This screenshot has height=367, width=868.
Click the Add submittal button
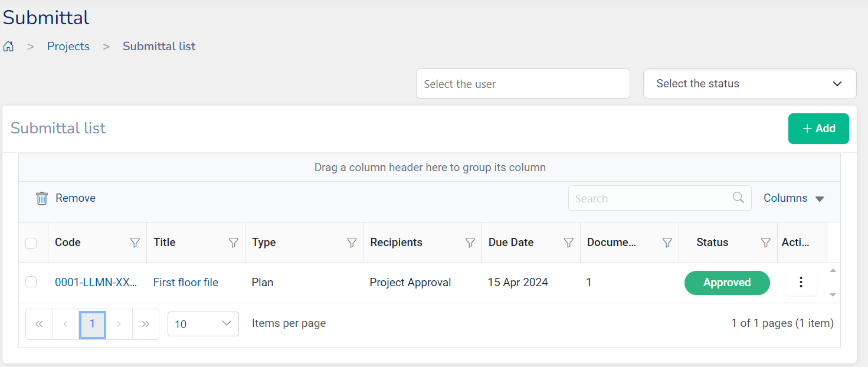pyautogui.click(x=818, y=129)
